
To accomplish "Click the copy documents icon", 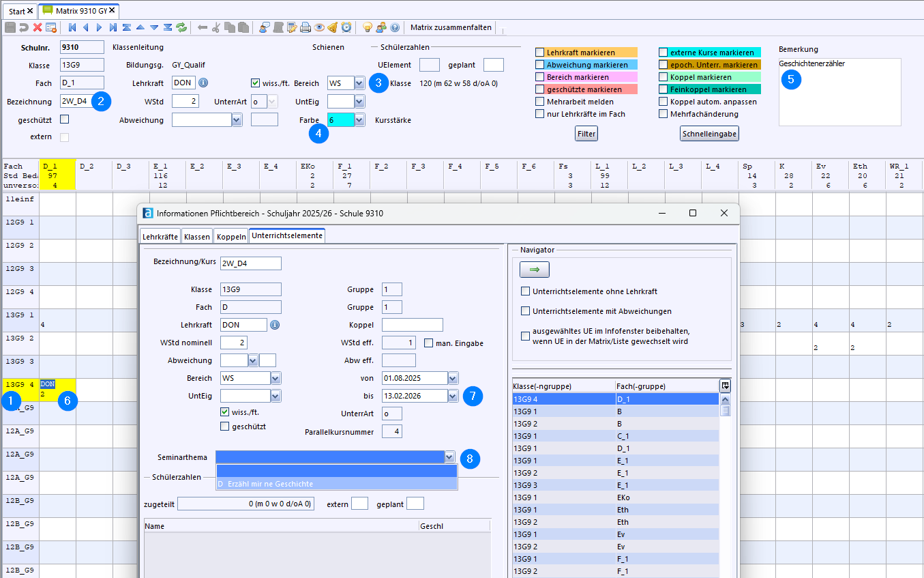I will [x=229, y=27].
